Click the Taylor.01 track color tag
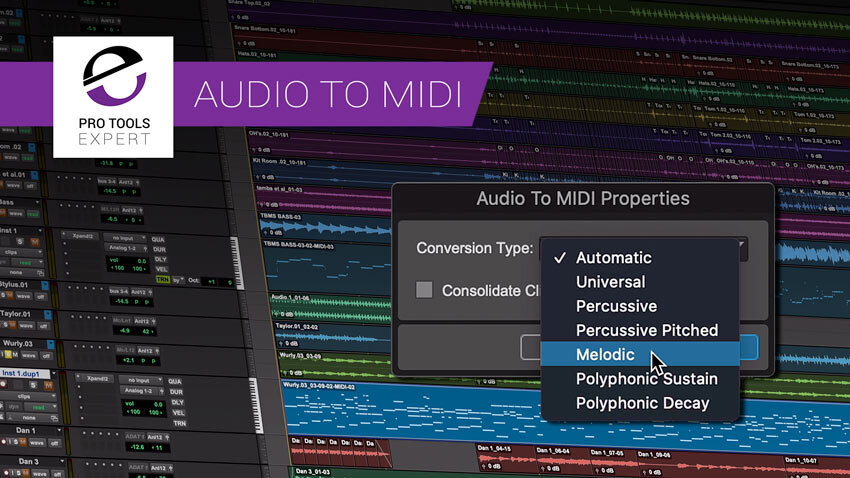The height and width of the screenshot is (478, 850). [48, 314]
